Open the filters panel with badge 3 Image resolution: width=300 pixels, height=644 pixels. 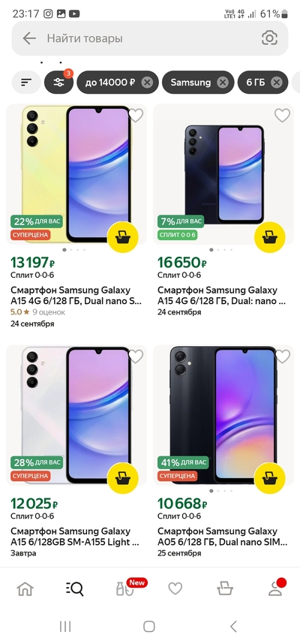(x=58, y=82)
